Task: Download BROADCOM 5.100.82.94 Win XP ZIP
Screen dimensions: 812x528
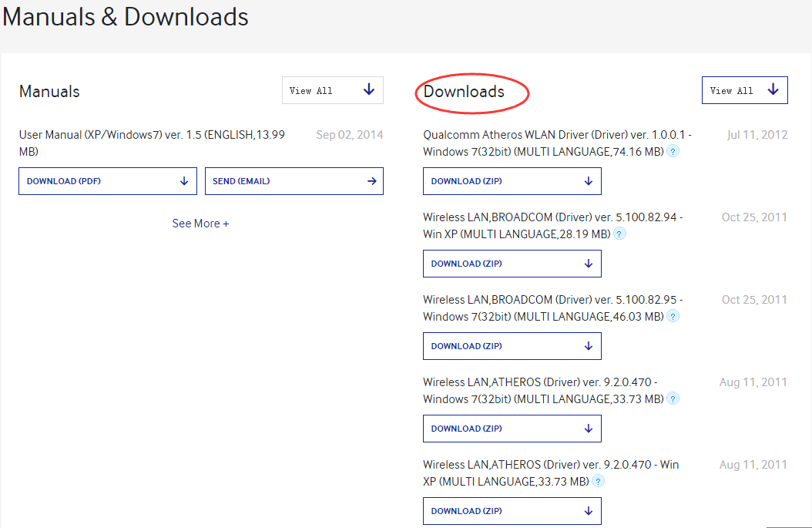Action: pyautogui.click(x=512, y=263)
